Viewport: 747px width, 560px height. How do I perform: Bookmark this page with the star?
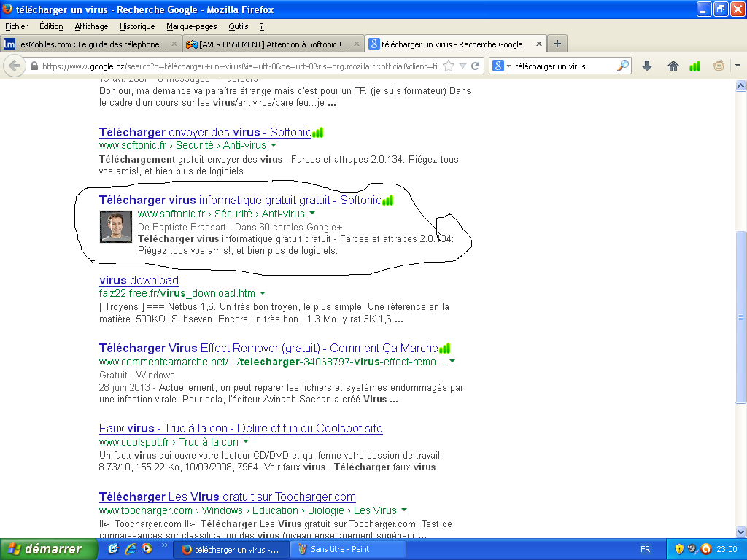[x=449, y=66]
